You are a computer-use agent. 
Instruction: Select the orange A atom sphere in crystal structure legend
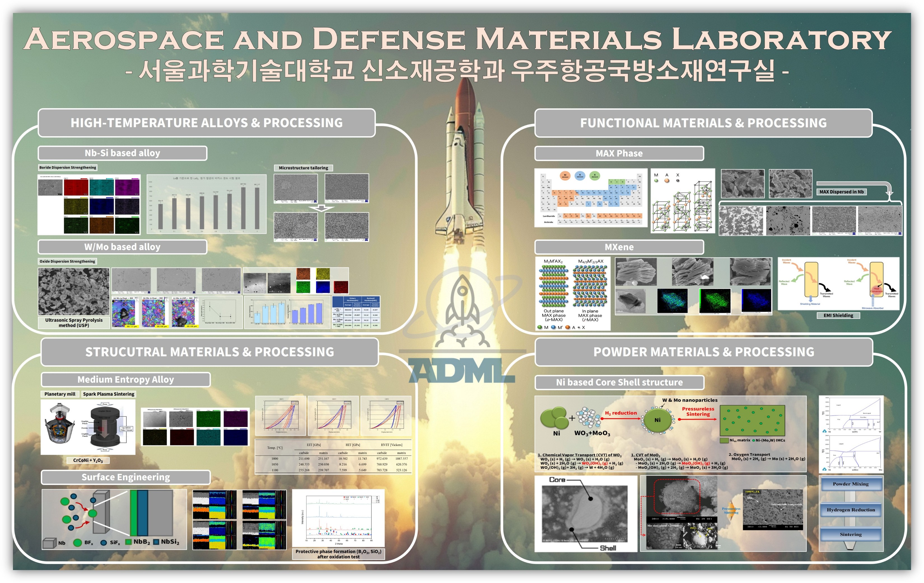tap(667, 180)
